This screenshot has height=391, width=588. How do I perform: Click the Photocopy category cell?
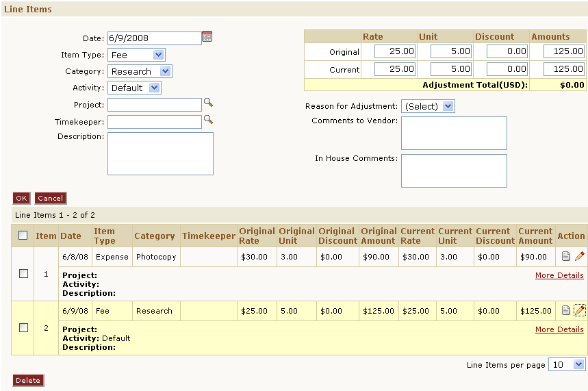(x=156, y=257)
